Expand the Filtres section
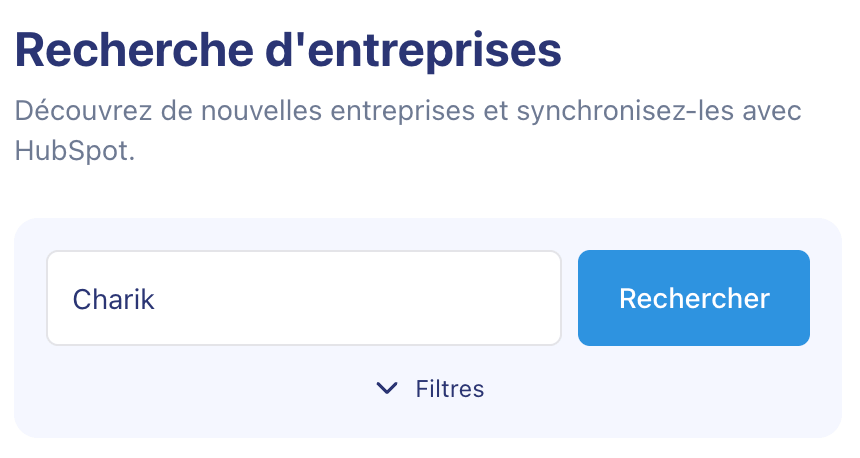This screenshot has width=860, height=458. [x=430, y=389]
